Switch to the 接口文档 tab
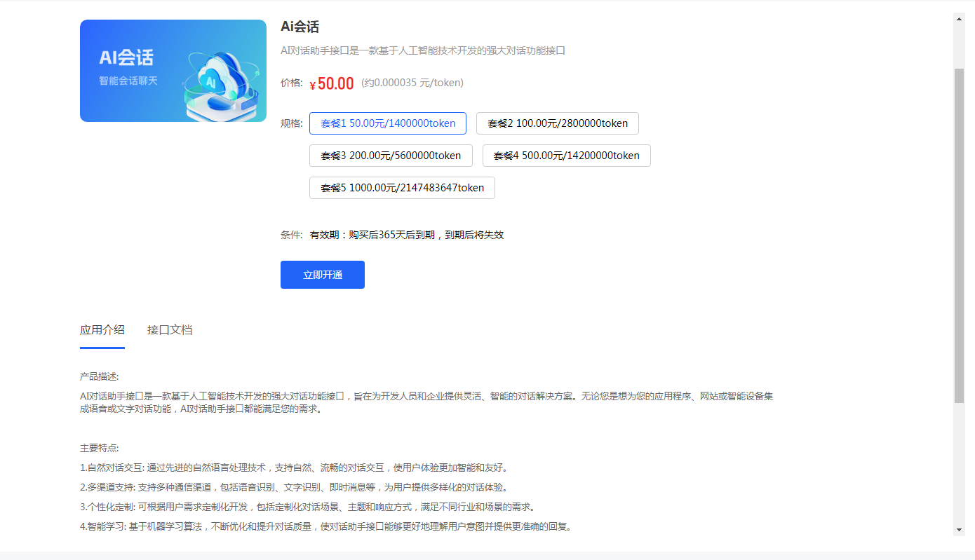 (x=170, y=329)
